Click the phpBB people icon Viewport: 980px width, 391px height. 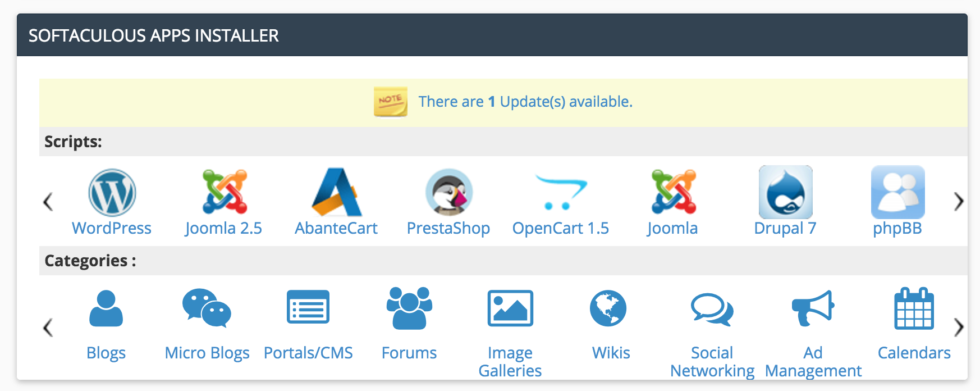click(x=898, y=192)
